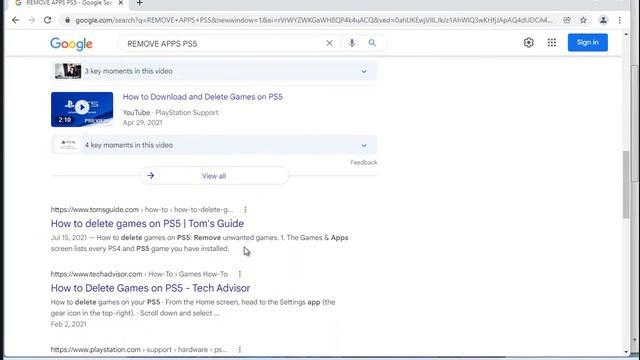Screen dimensions: 640x360
Task: Open How to Delete Games on PS5 Tech Advisor
Action: [150, 288]
